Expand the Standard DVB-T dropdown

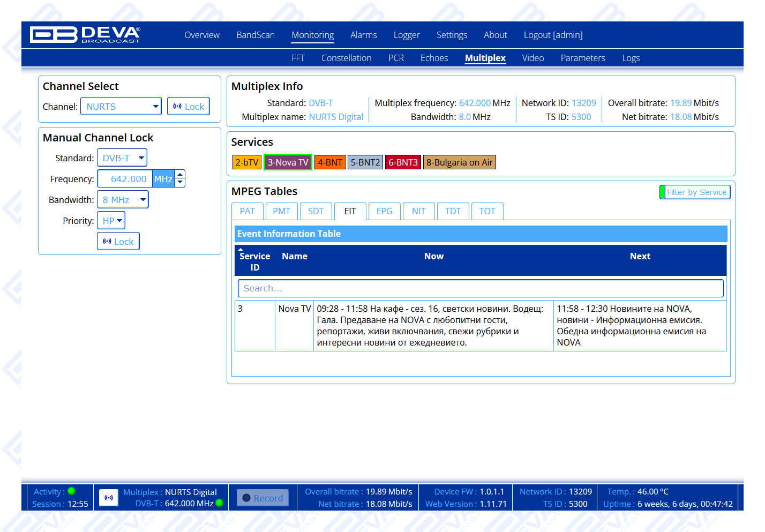[x=122, y=158]
